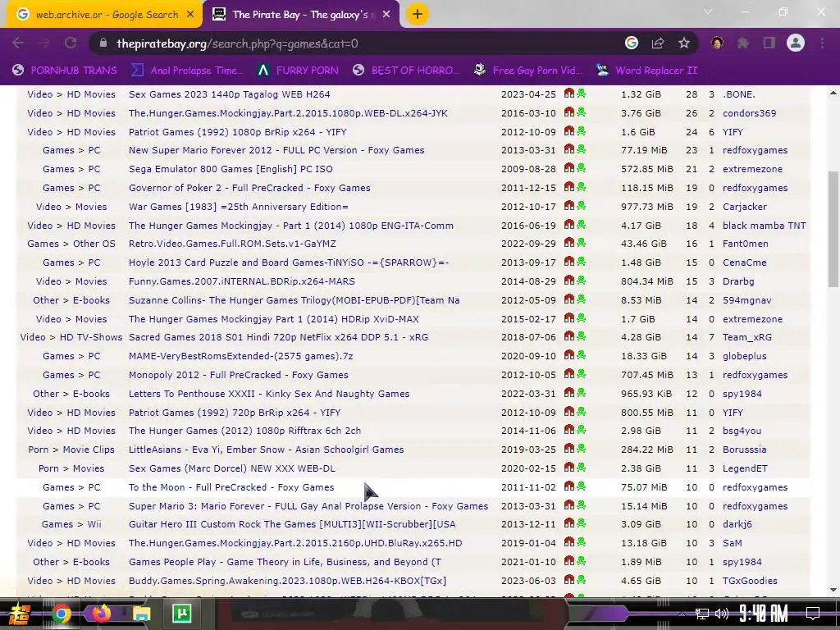Click magnet icon for Sega Emulator 800 Games

coord(569,168)
